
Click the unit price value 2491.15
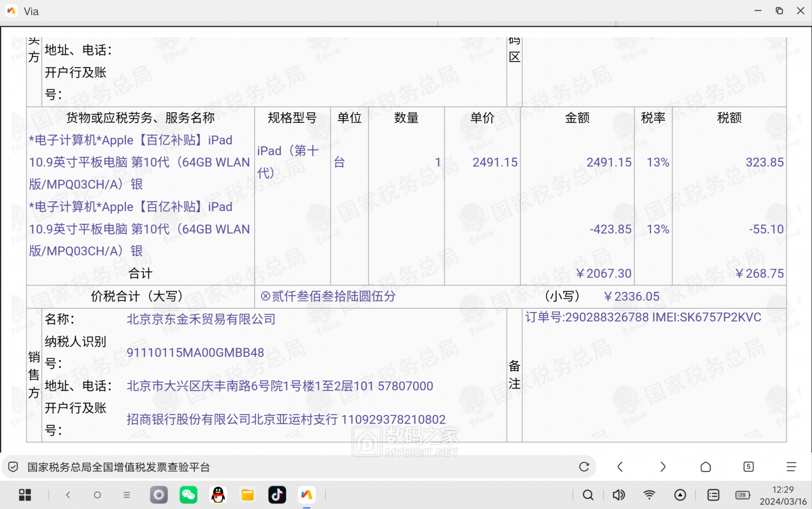495,162
